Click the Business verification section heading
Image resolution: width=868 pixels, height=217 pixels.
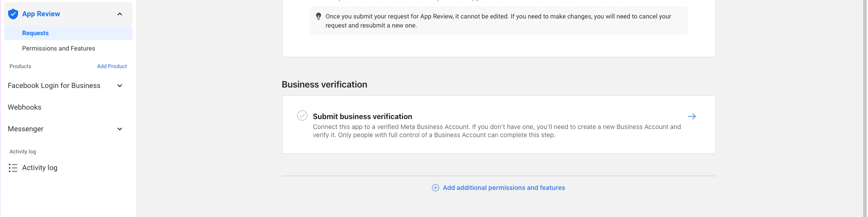pyautogui.click(x=324, y=84)
